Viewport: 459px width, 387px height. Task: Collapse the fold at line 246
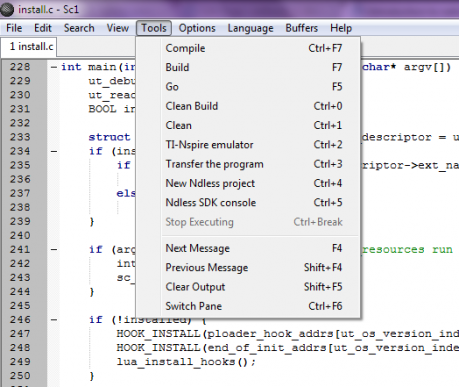[x=54, y=320]
